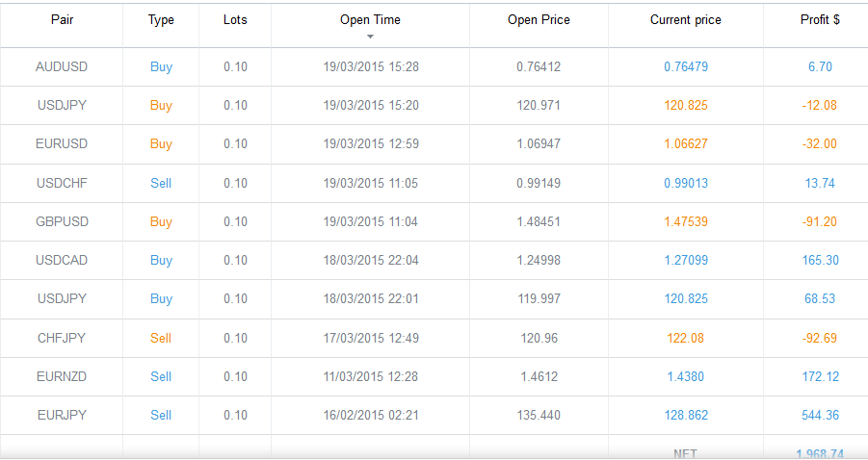Sort by the Open Time column header
Image resolution: width=868 pixels, height=460 pixels.
pos(370,20)
